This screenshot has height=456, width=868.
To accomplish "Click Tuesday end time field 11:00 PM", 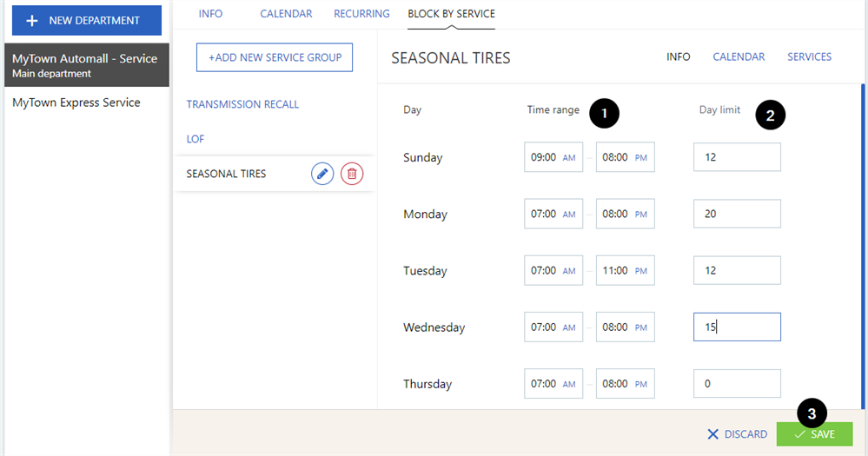I will coord(625,270).
